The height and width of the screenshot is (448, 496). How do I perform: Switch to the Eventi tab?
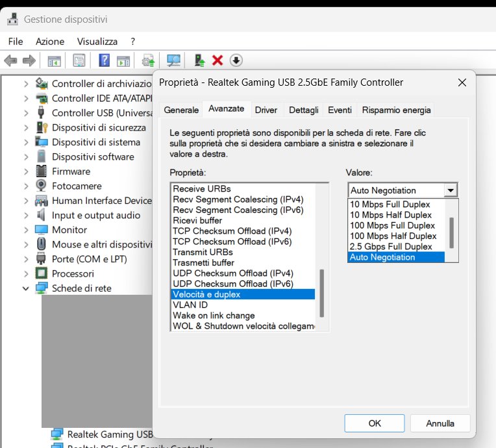pyautogui.click(x=340, y=110)
